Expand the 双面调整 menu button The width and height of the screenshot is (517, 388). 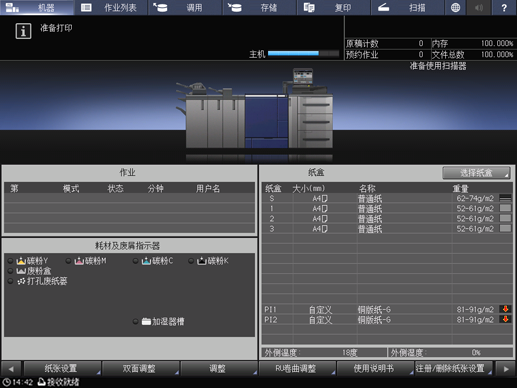pyautogui.click(x=140, y=369)
